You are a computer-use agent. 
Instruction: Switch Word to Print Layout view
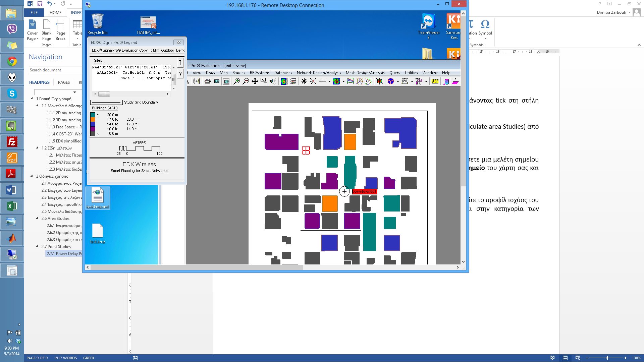coord(565,358)
